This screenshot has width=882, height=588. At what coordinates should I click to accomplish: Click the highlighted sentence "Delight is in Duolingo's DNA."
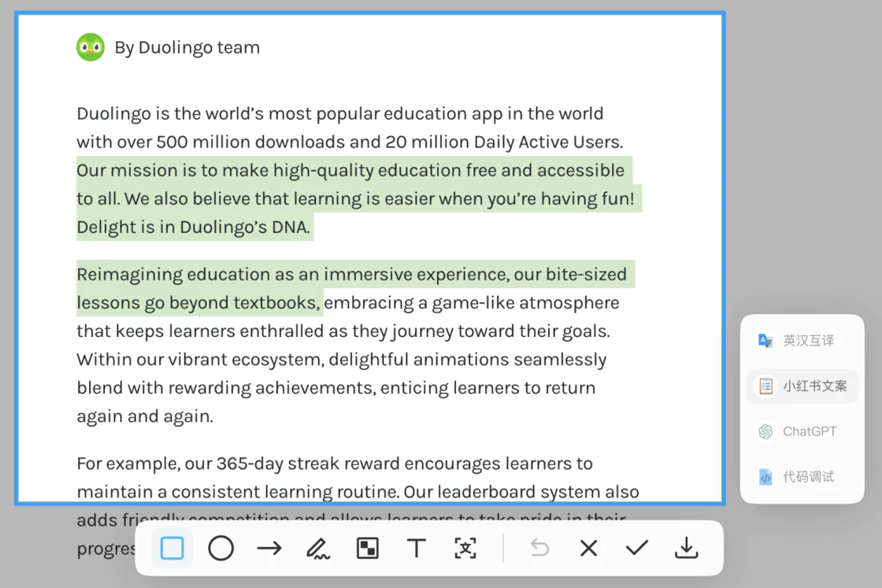pos(194,227)
